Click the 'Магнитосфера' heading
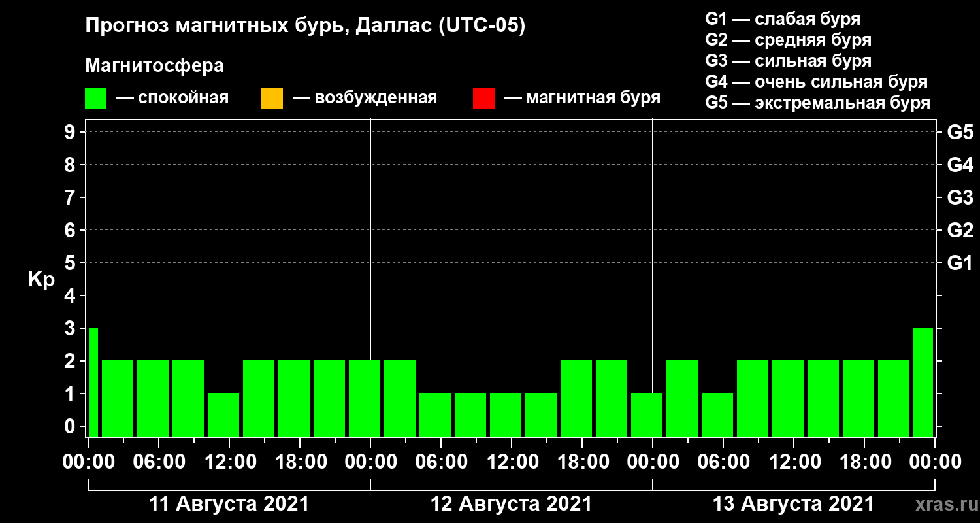This screenshot has height=523, width=980. click(155, 66)
